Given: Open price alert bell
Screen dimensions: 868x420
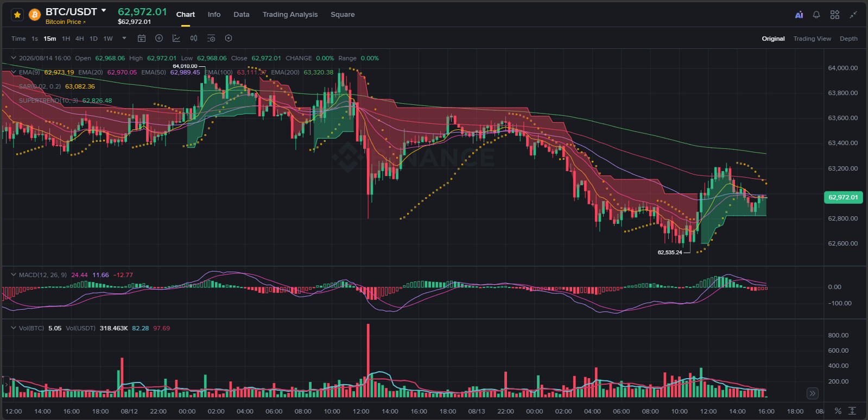Looking at the screenshot, I should pyautogui.click(x=816, y=15).
